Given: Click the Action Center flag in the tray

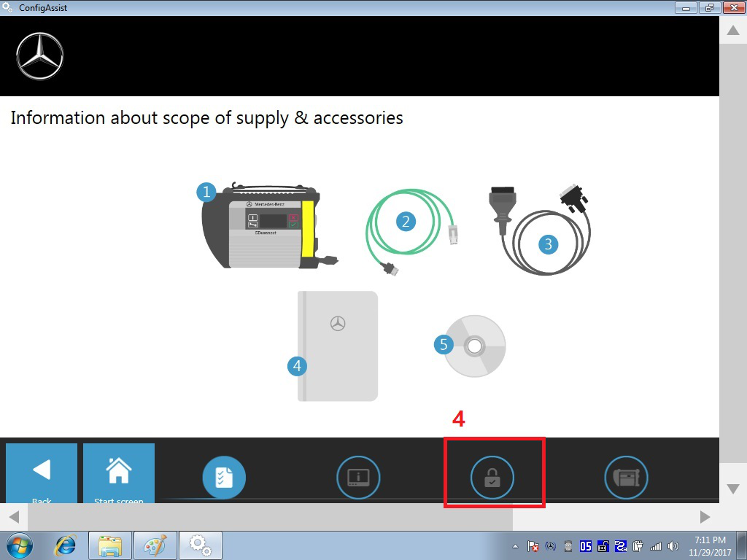Looking at the screenshot, I should tap(533, 545).
